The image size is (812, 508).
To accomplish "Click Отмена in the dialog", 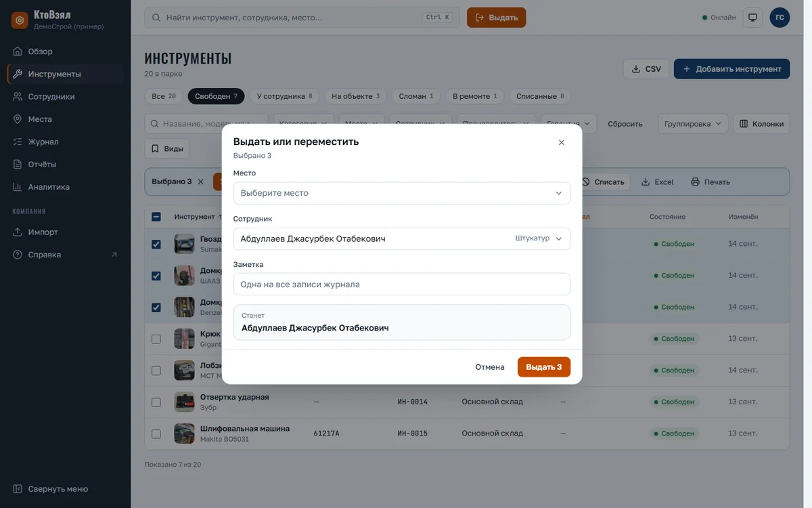I will pyautogui.click(x=490, y=367).
